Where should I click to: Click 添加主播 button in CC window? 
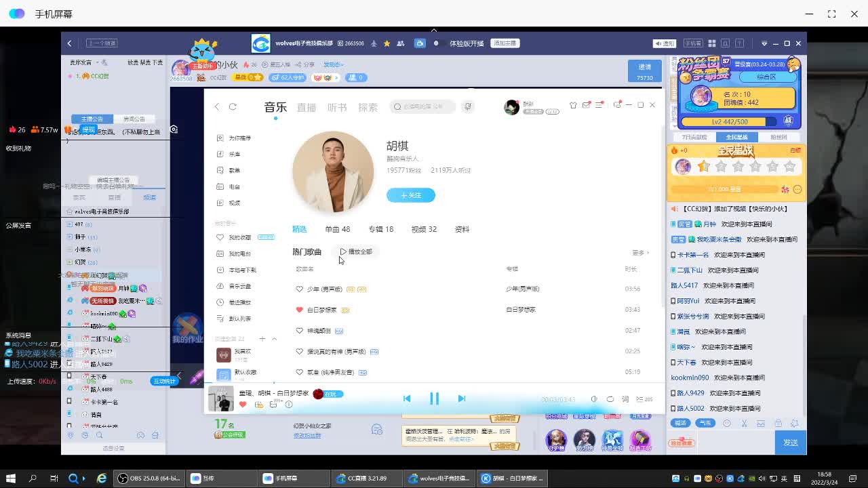coord(505,43)
